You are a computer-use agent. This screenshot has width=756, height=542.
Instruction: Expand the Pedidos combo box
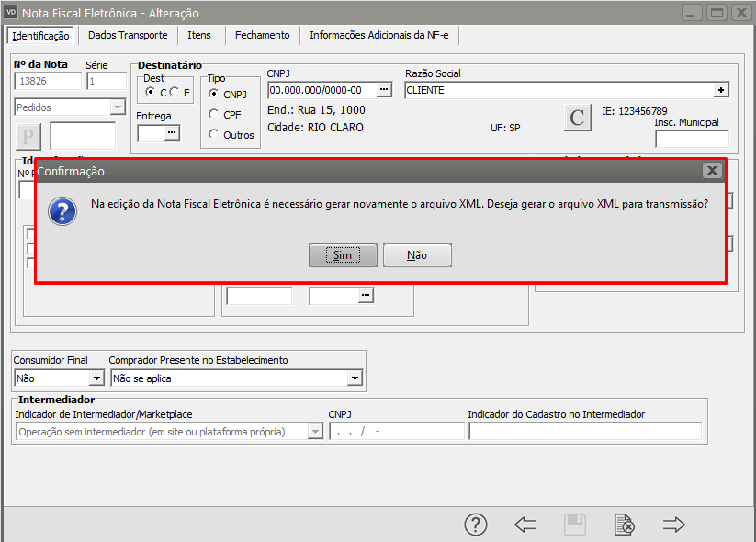[117, 107]
